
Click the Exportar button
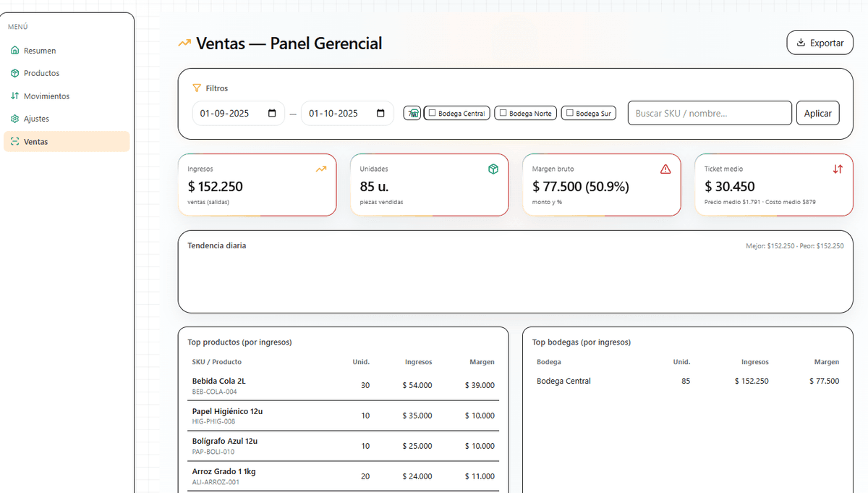point(820,43)
